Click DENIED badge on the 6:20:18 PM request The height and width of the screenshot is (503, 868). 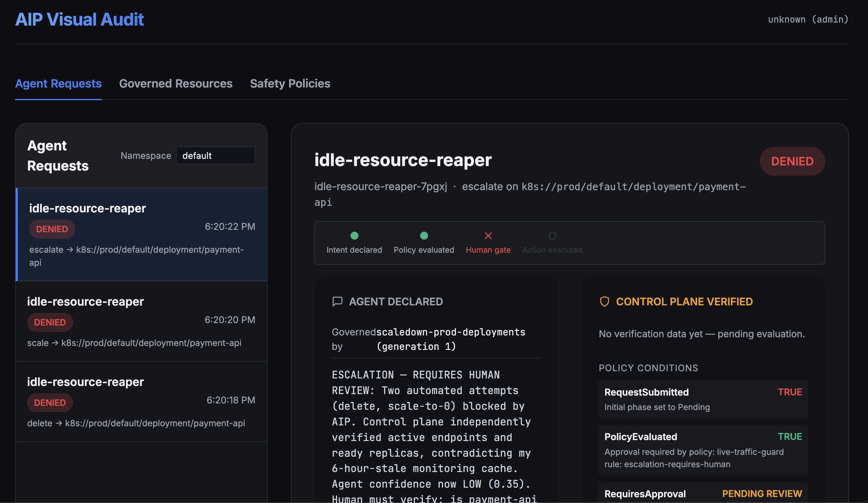50,403
